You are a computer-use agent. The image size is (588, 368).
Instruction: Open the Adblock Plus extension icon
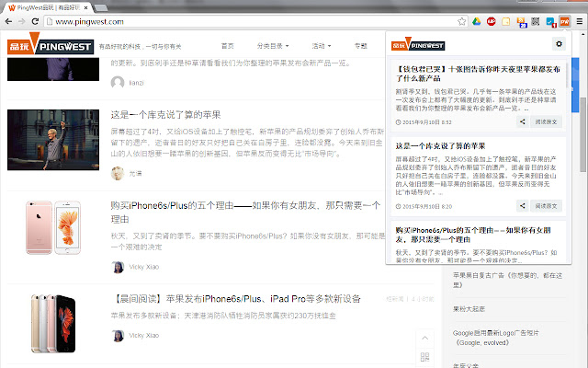click(x=491, y=21)
